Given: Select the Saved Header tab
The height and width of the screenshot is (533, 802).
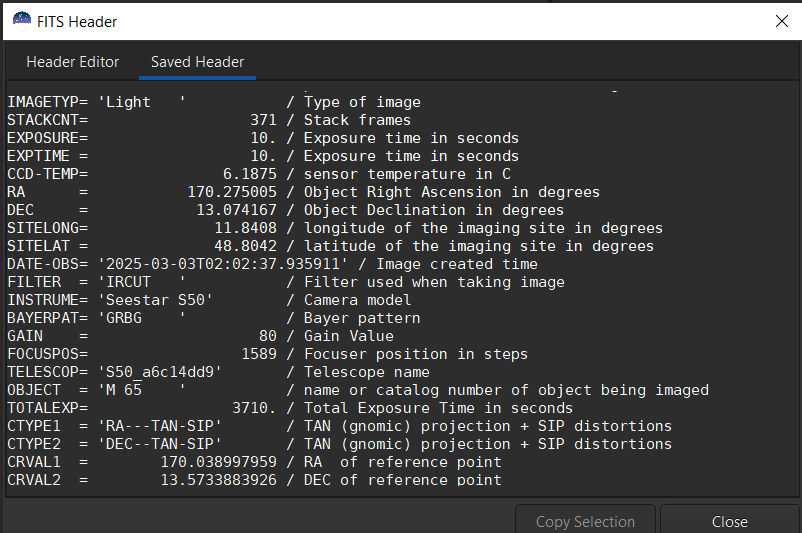Looking at the screenshot, I should click(197, 62).
